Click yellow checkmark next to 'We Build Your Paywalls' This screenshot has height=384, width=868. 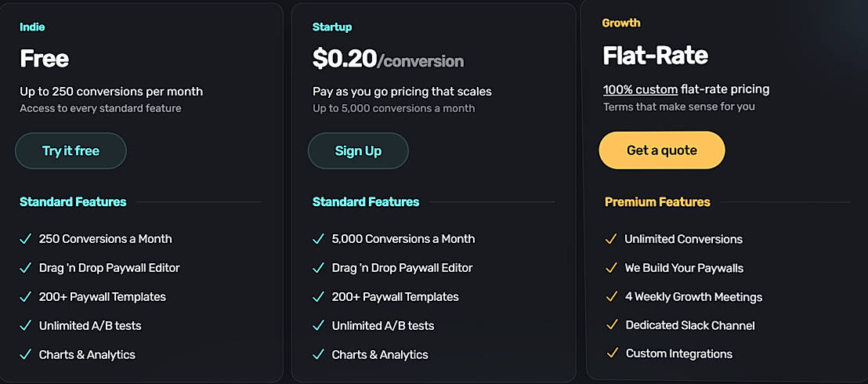click(x=611, y=268)
